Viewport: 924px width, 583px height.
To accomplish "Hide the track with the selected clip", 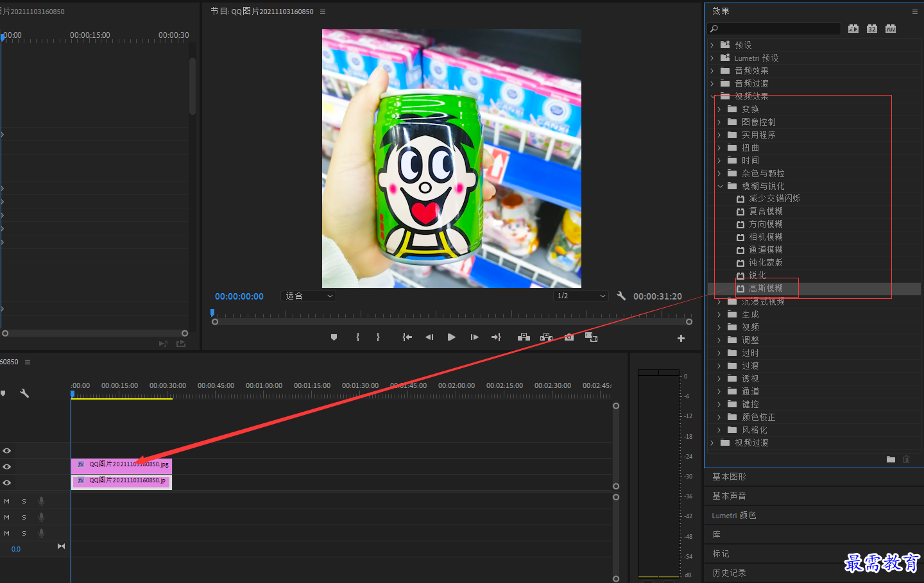I will pos(7,483).
